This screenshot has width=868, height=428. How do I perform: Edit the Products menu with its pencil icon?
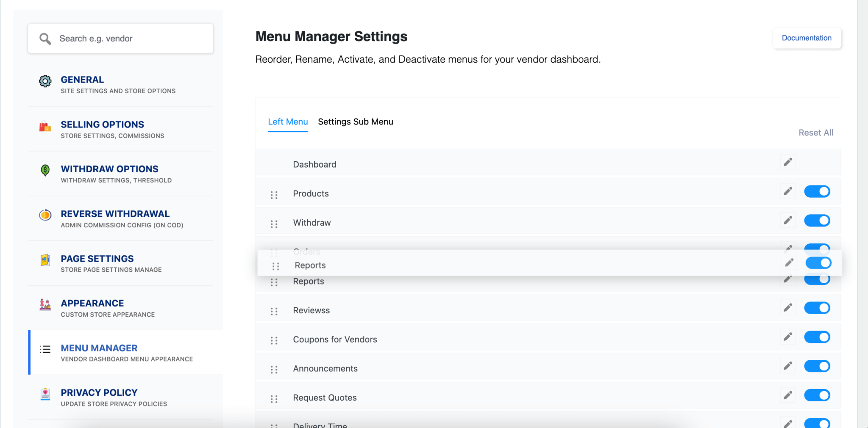(x=787, y=191)
